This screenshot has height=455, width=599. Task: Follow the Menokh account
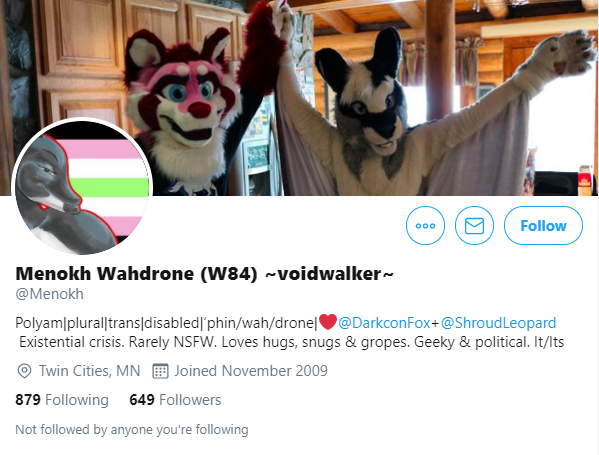point(543,225)
